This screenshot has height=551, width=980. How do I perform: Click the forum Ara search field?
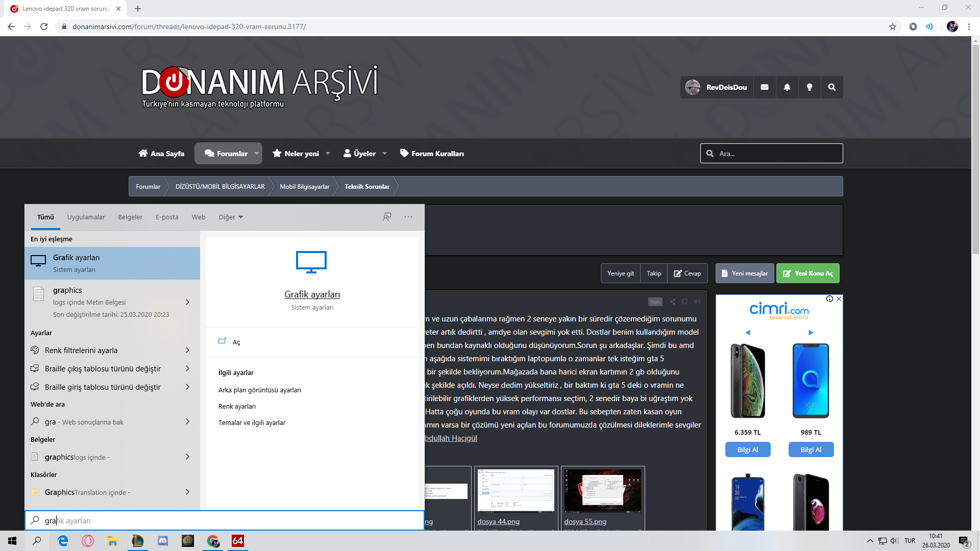tap(771, 154)
